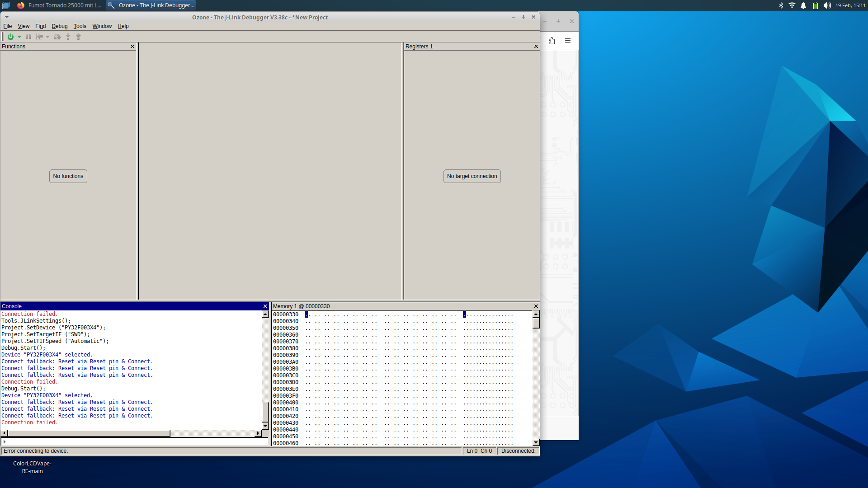Close the Console panel
Screen dimensions: 868x488
(265, 306)
